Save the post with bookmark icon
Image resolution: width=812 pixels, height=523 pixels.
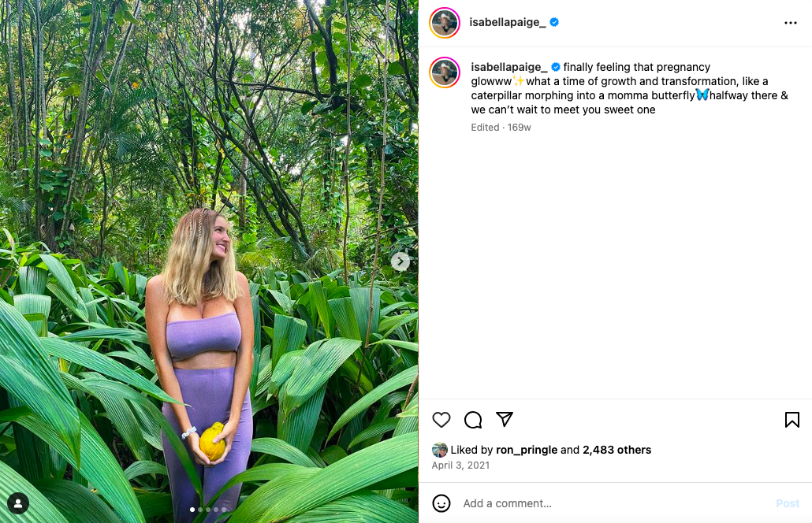click(x=792, y=420)
